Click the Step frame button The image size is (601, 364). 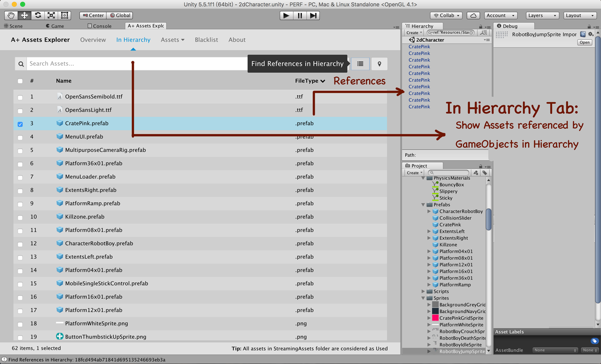point(313,15)
